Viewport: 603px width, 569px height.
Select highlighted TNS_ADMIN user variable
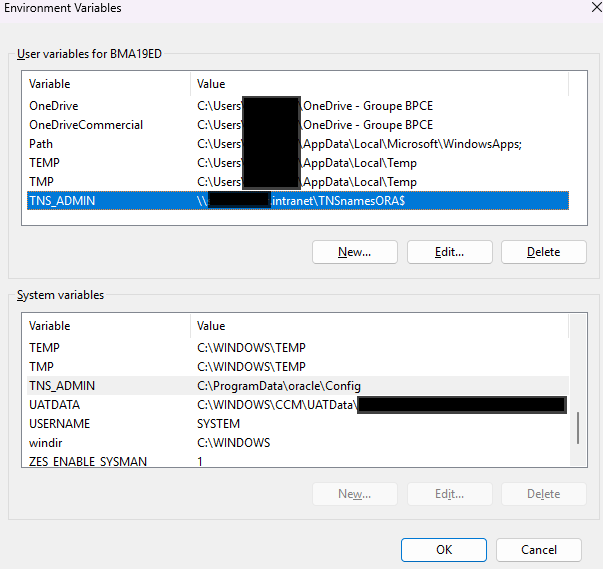[x=298, y=201]
